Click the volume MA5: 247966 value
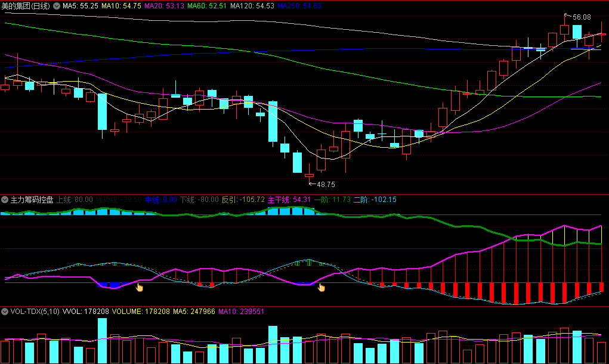 coord(194,311)
